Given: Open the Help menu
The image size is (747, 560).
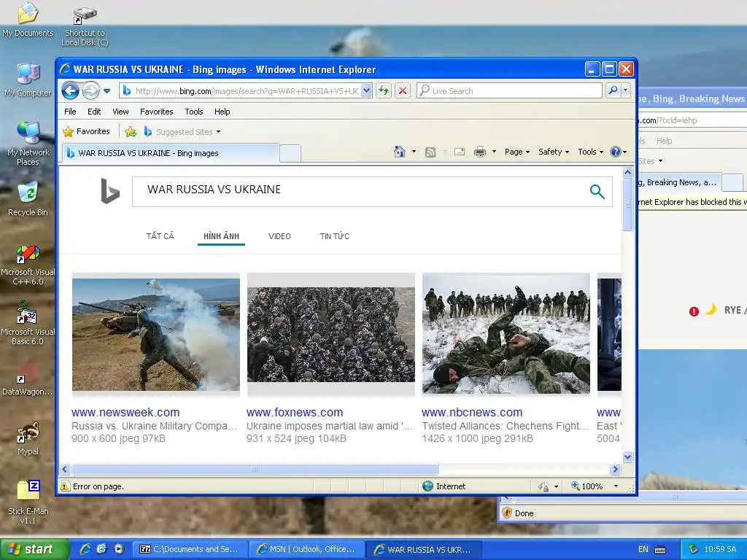Looking at the screenshot, I should coord(222,112).
